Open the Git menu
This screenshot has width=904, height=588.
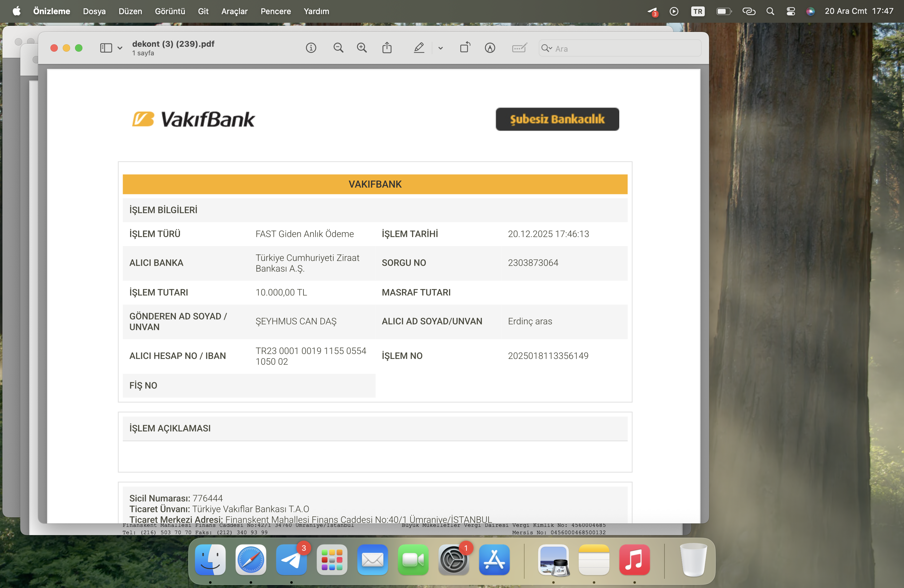click(203, 11)
